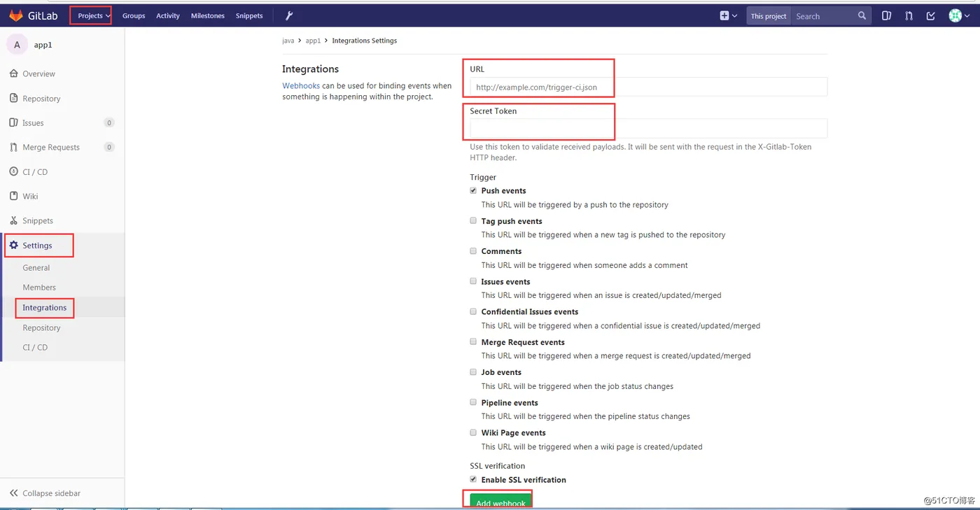Click the Secret Token input field
The width and height of the screenshot is (980, 510).
(648, 128)
